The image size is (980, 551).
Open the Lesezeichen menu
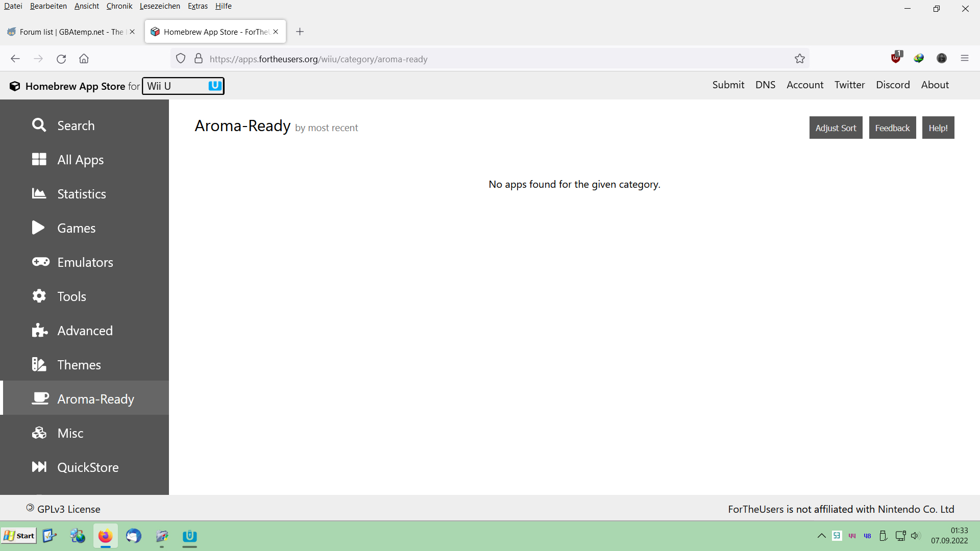(160, 6)
